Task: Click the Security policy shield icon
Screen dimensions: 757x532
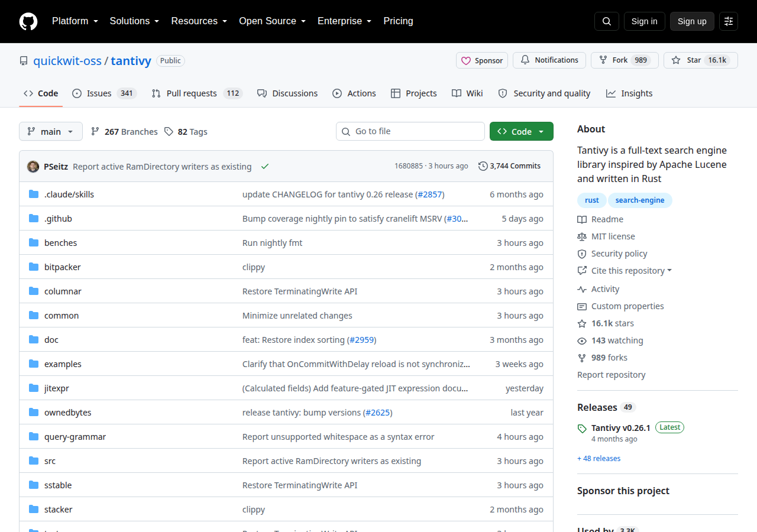Action: 582,254
